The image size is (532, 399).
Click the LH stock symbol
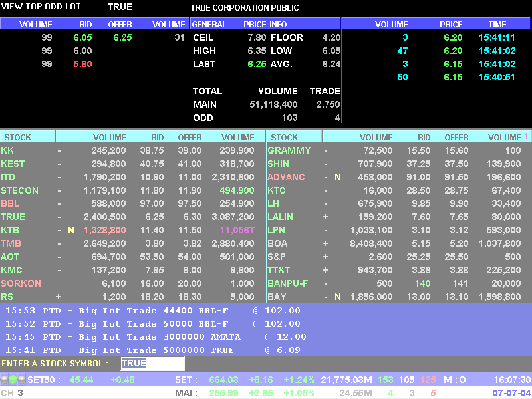(x=273, y=203)
